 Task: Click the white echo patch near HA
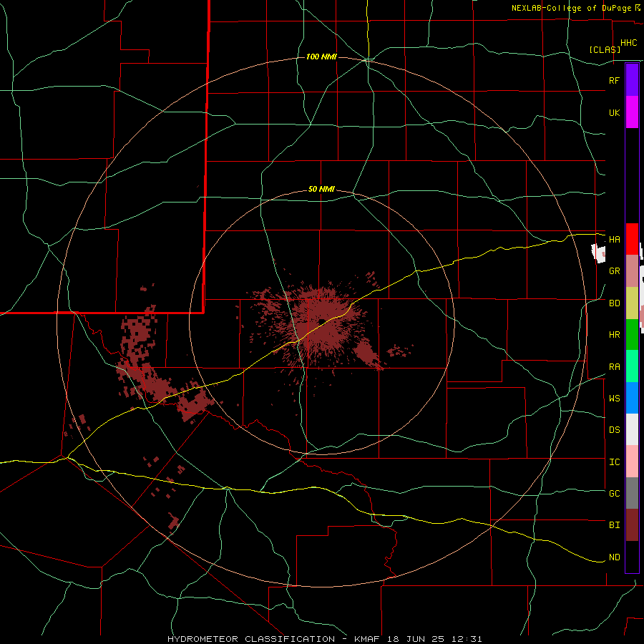[x=598, y=253]
